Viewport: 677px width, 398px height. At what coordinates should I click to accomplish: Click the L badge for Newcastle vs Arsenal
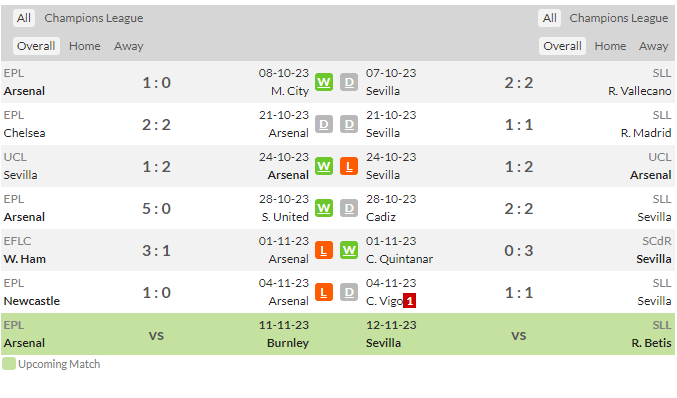click(324, 292)
